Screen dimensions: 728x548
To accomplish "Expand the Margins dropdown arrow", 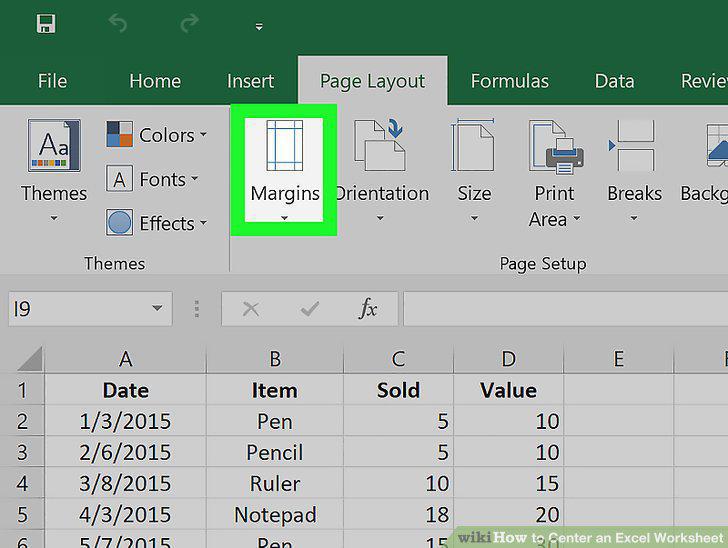I will [284, 218].
